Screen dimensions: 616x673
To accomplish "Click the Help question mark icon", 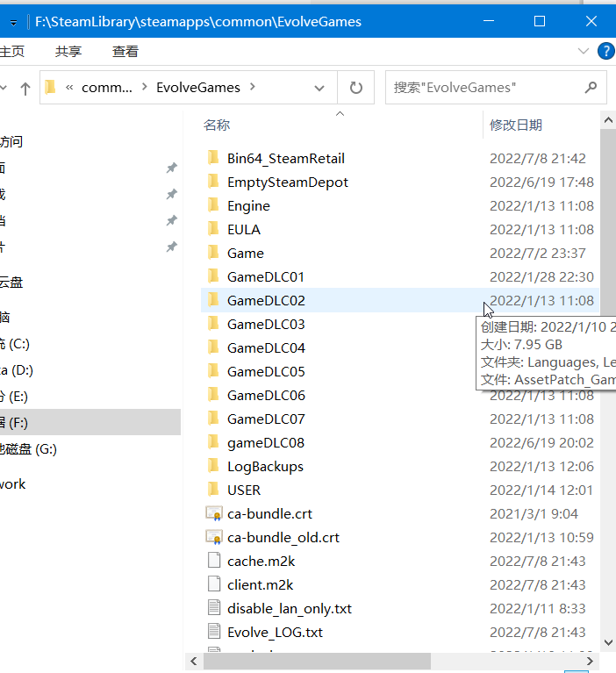I will 605,52.
